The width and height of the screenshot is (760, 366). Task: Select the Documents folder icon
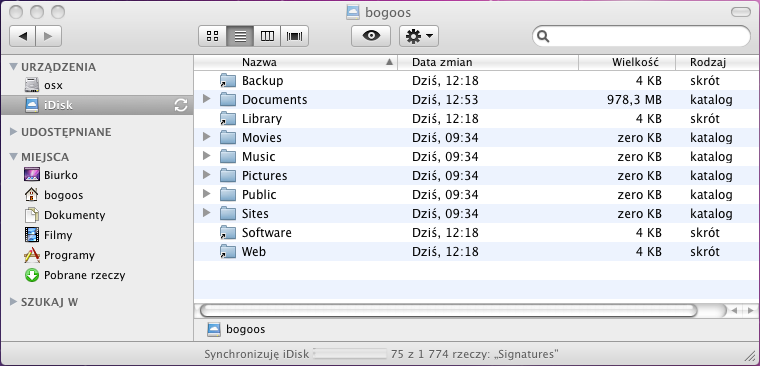point(227,99)
